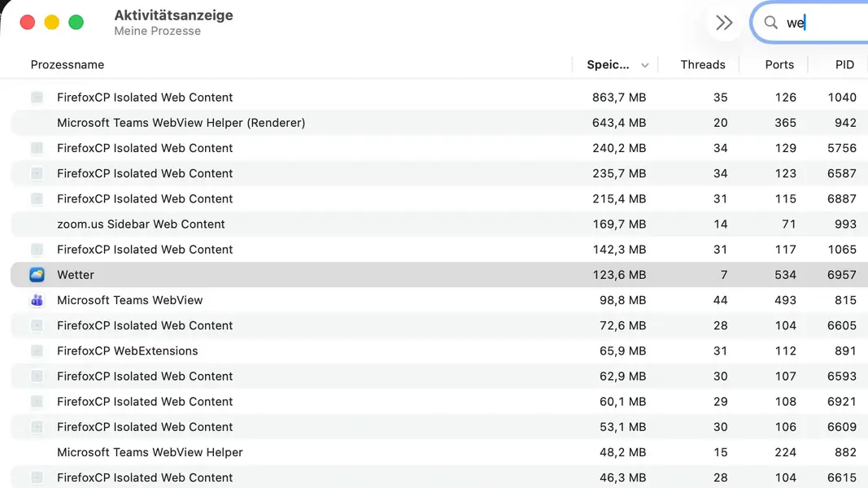Screen dimensions: 868x488
Task: Click the icon of FirefoxCP row with PID 6921
Action: (37, 402)
